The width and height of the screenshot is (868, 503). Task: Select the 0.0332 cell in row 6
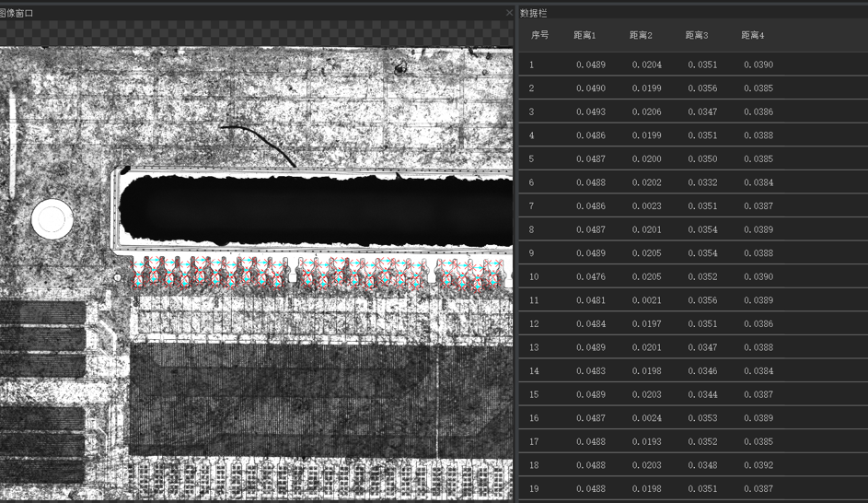pos(702,183)
